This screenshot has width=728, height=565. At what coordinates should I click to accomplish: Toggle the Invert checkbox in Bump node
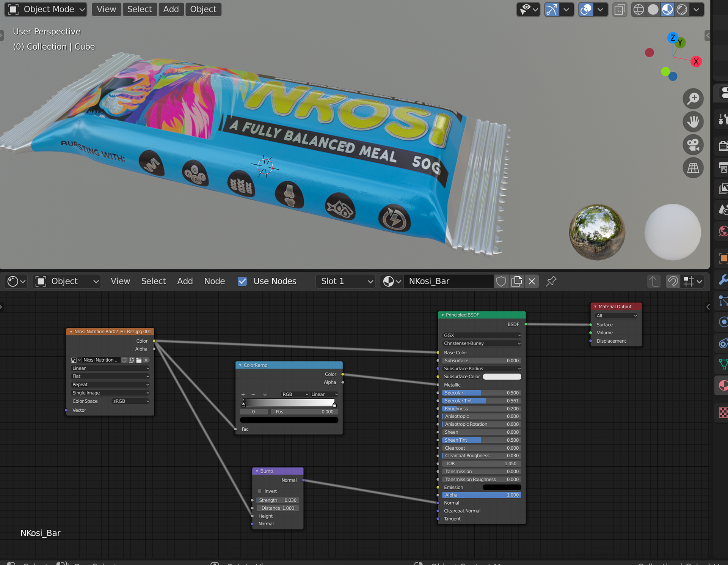click(260, 491)
